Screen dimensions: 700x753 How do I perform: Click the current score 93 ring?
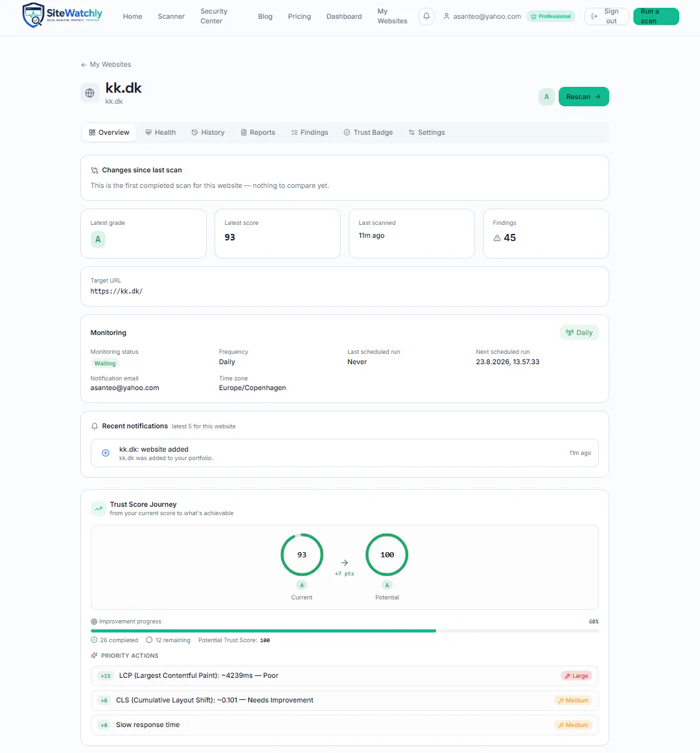pos(302,555)
